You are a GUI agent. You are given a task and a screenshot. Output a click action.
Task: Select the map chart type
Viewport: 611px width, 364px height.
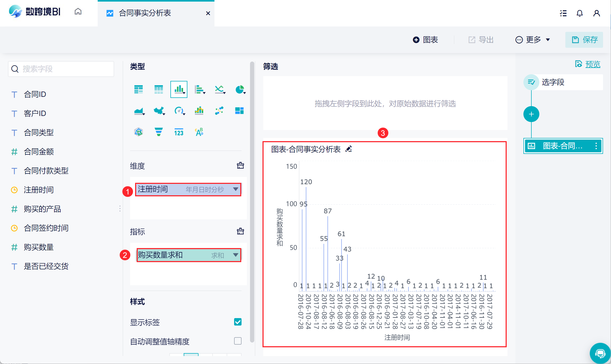click(159, 111)
